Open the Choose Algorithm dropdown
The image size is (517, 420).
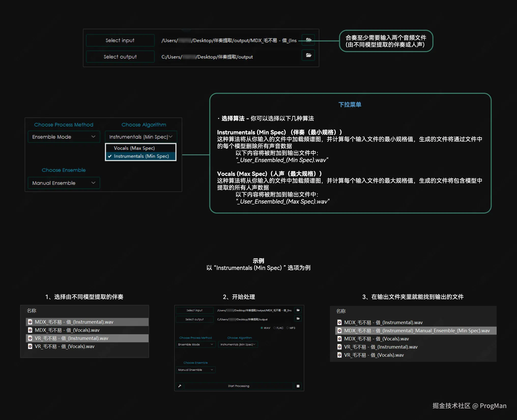tap(141, 137)
